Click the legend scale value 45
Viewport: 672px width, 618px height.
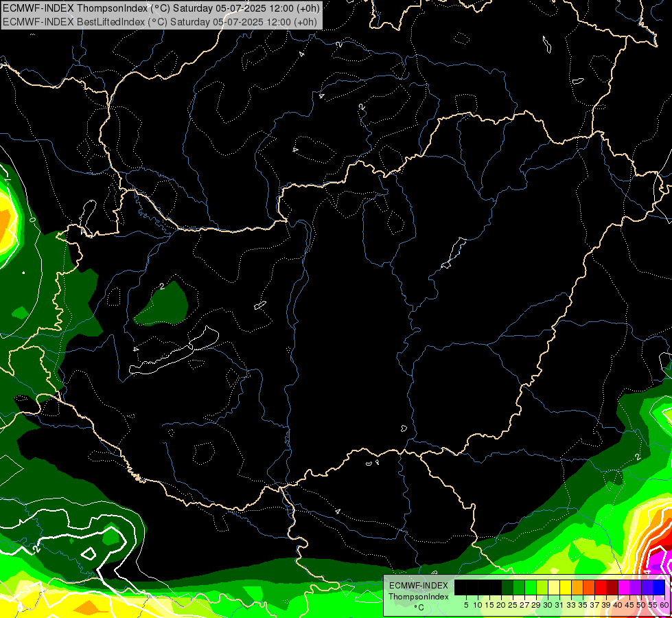click(x=629, y=605)
